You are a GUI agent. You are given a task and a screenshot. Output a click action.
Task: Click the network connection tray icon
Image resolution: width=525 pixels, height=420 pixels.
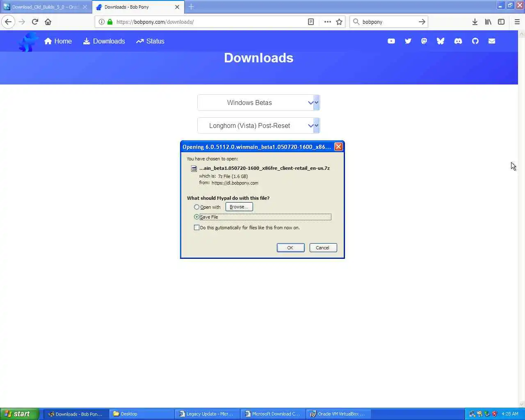click(x=472, y=414)
